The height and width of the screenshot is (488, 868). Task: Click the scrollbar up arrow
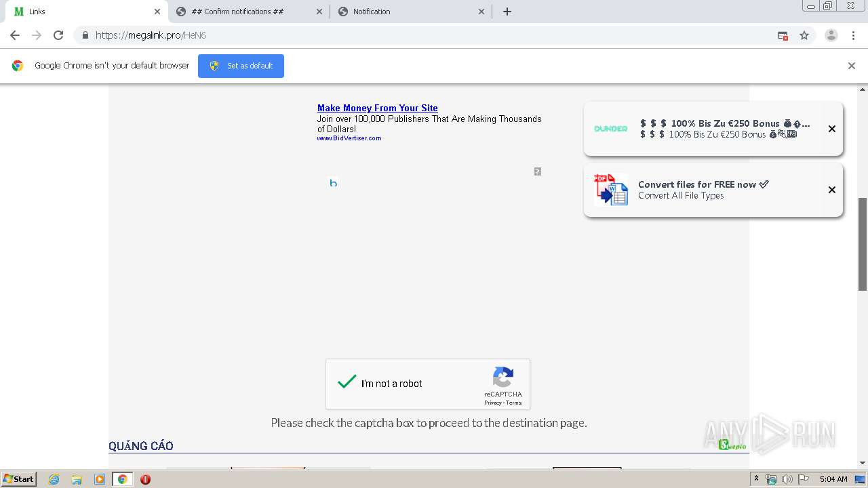863,89
